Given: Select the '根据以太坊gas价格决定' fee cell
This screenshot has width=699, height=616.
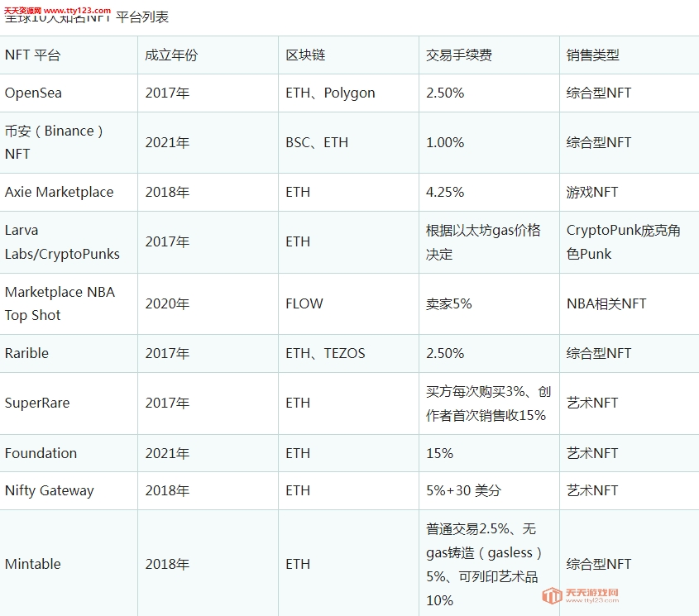Looking at the screenshot, I should point(483,242).
